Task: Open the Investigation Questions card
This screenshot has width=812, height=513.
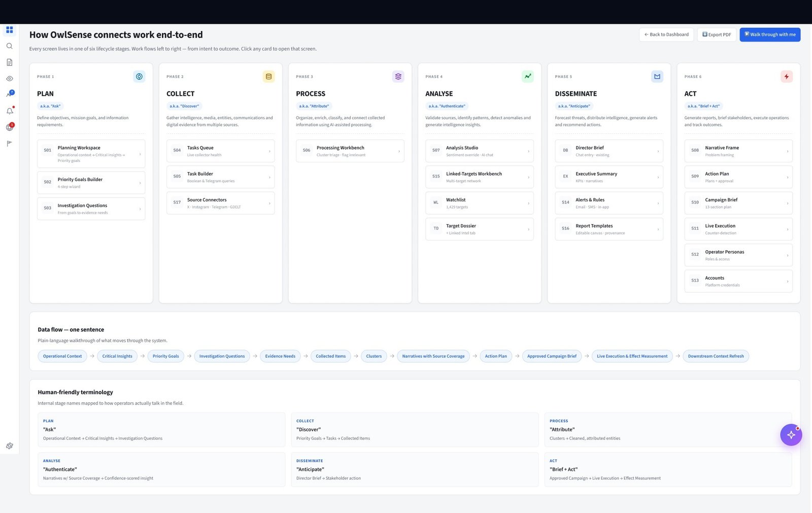Action: [91, 209]
